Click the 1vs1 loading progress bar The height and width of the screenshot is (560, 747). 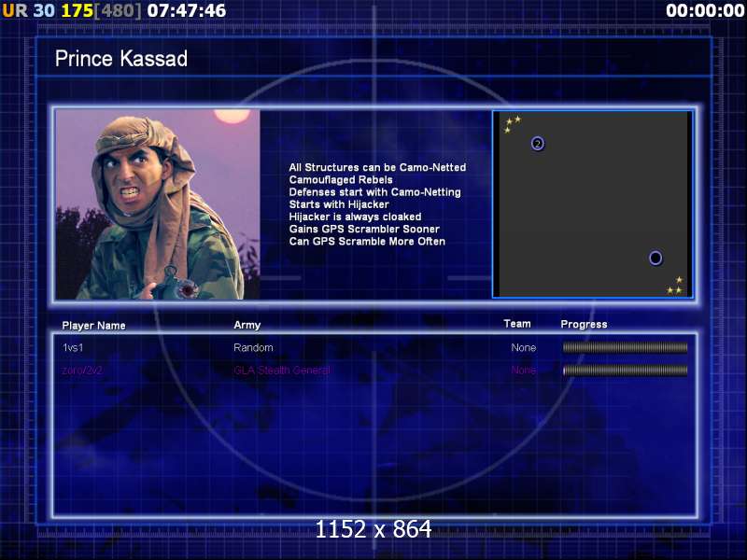point(625,347)
